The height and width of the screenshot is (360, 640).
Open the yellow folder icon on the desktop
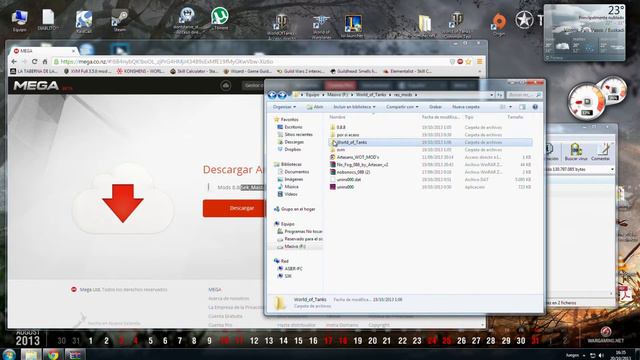(424, 25)
